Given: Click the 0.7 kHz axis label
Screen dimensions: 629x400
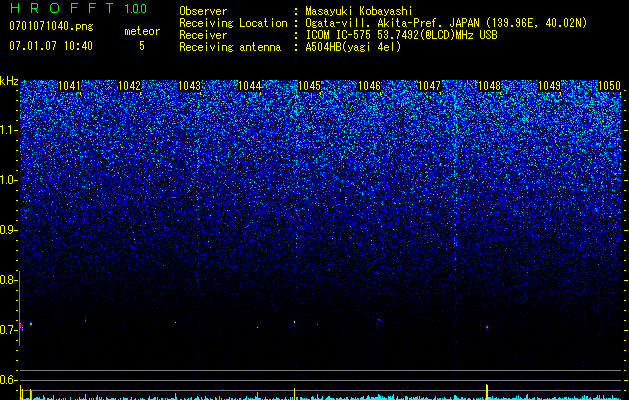Looking at the screenshot, I should pos(8,330).
